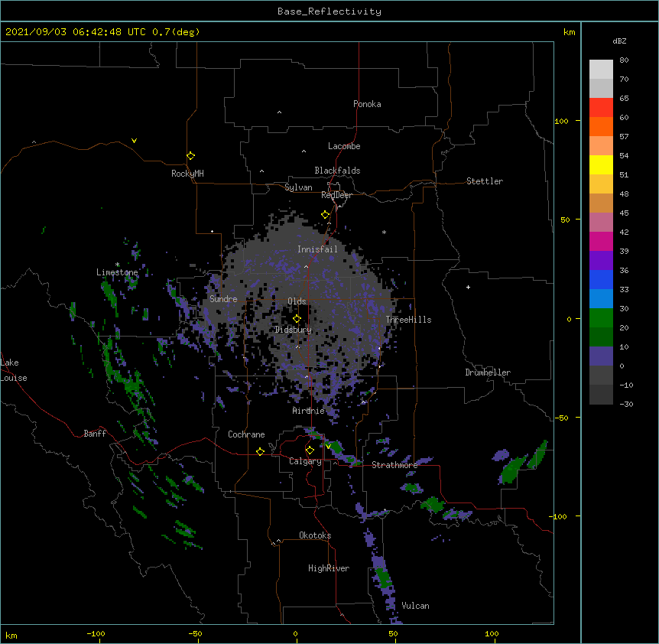Click the green 30 dBZ legend swatch
659x644 pixels.
[601, 318]
